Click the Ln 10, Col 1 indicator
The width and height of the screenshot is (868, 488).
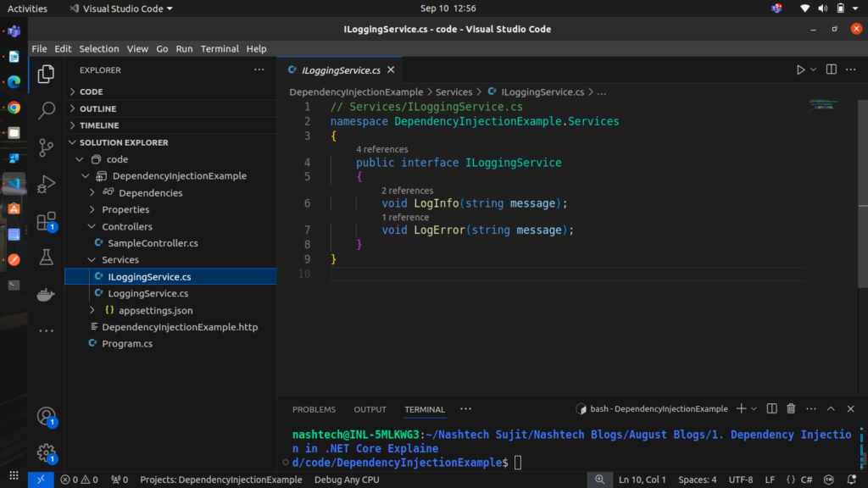coord(643,480)
